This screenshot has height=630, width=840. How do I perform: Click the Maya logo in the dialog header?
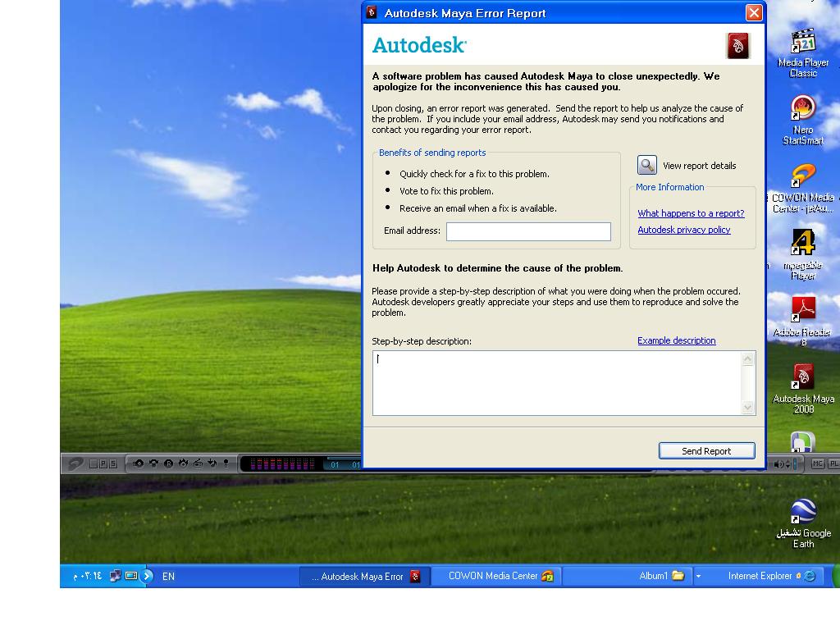point(737,46)
